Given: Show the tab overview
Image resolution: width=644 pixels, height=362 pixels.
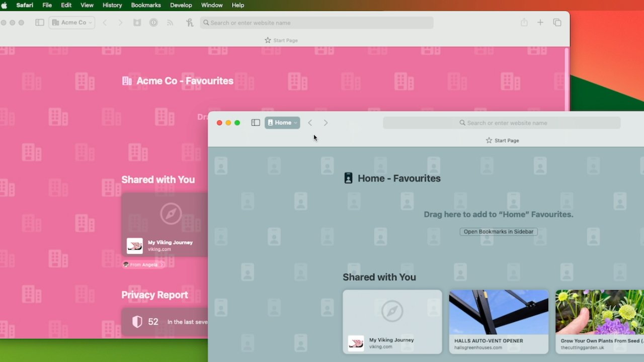Looking at the screenshot, I should [557, 23].
